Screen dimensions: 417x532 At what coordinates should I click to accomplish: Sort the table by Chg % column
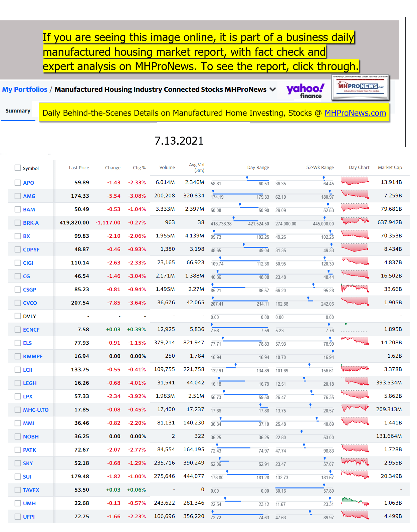(x=139, y=168)
